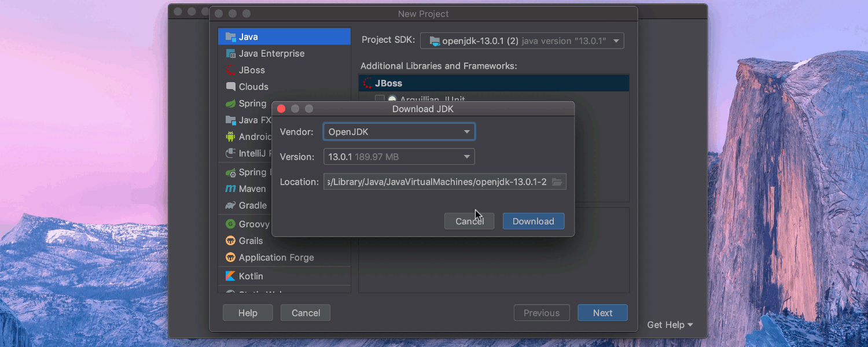Open the Get Help dropdown in the background window

coord(670,325)
